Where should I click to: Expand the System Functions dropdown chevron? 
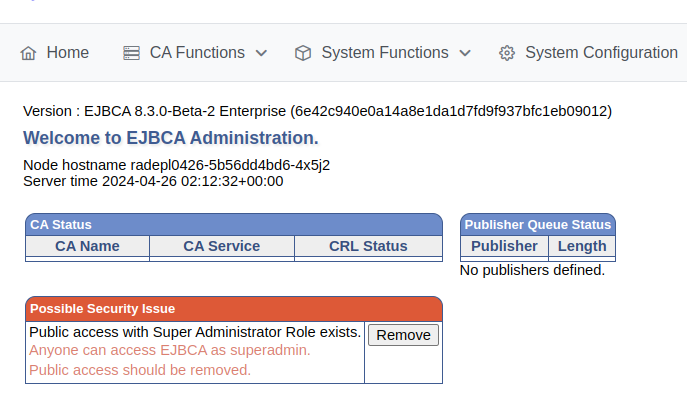click(x=465, y=53)
